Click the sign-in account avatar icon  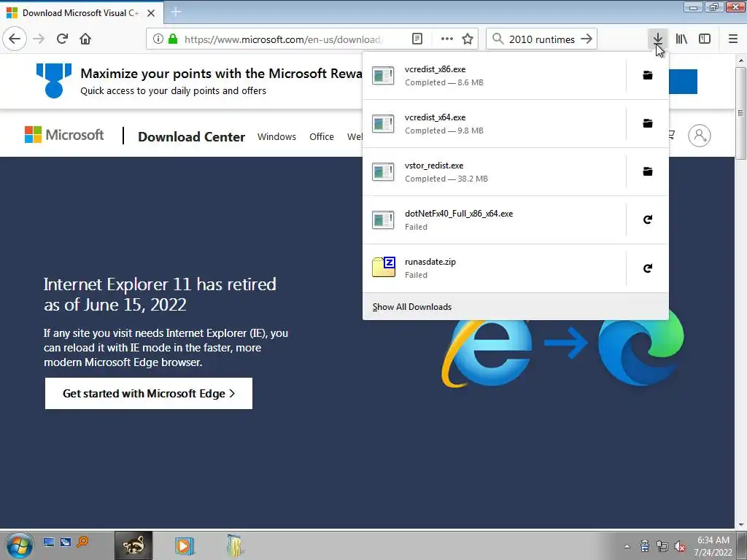700,136
